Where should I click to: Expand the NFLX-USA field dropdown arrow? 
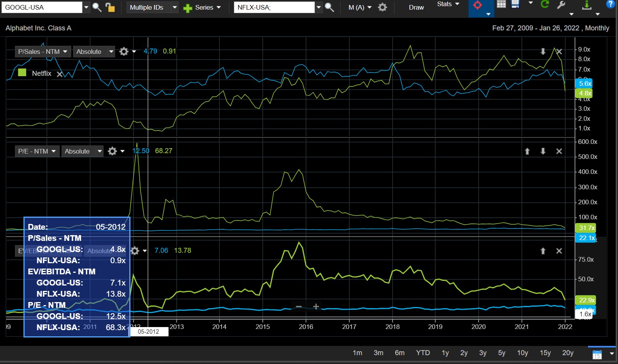coord(319,7)
